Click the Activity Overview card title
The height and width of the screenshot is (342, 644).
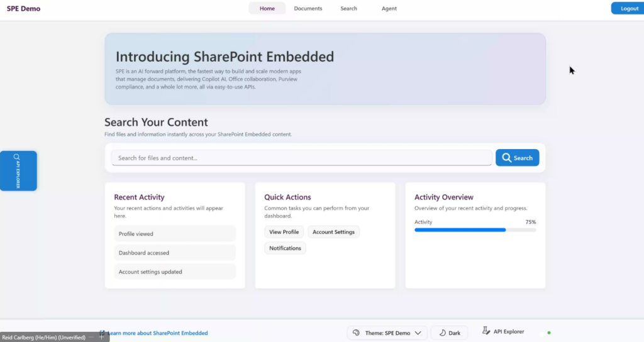tap(444, 197)
